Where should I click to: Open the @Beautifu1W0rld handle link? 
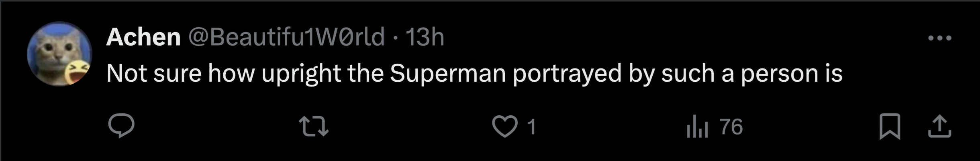tap(286, 37)
